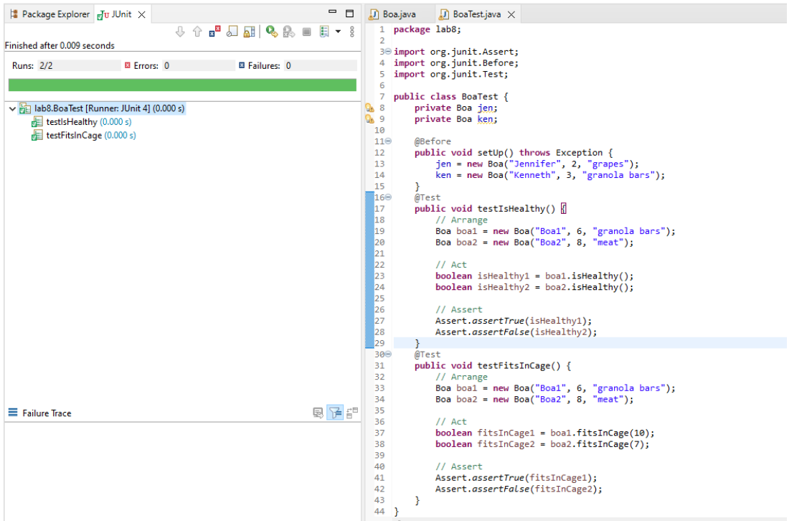Screen dimensions: 812x521
Task: Click the assertFalse(isHealthy2) call on line 28
Action: pyautogui.click(x=534, y=332)
